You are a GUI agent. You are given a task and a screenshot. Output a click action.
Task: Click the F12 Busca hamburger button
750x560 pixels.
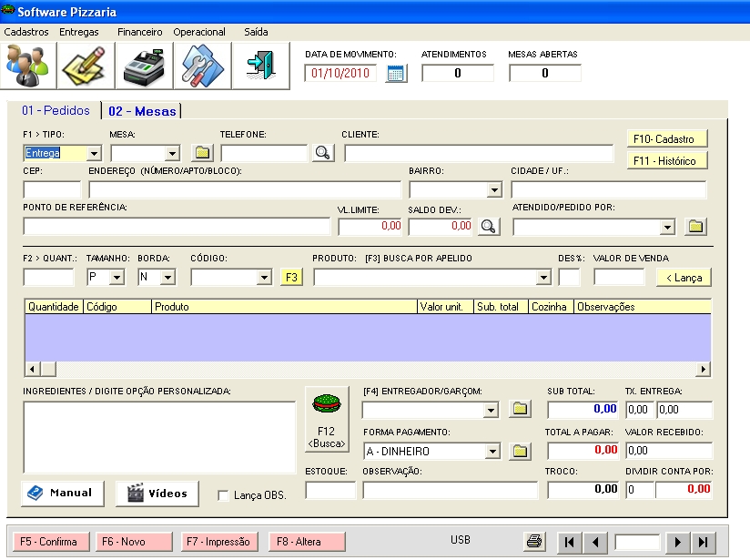[x=325, y=419]
